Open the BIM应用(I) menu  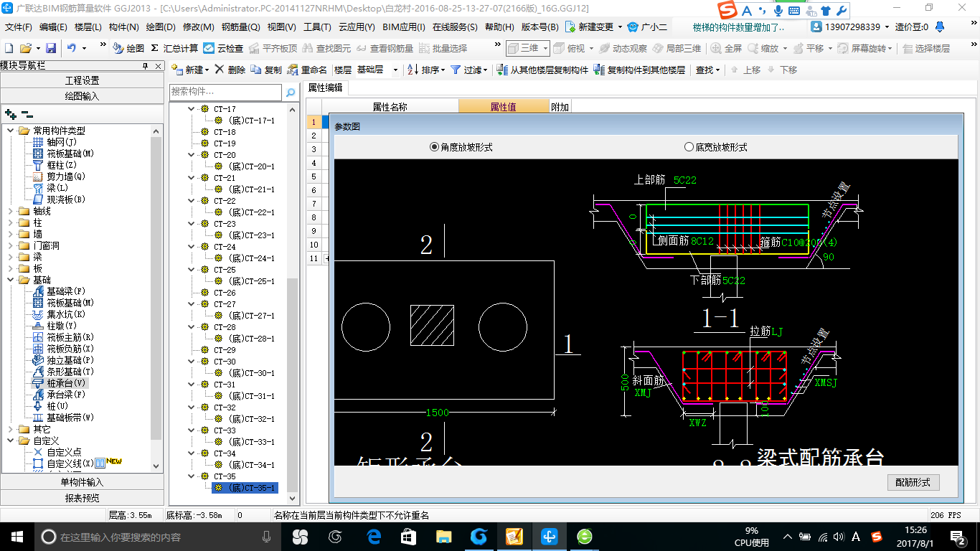pos(404,27)
